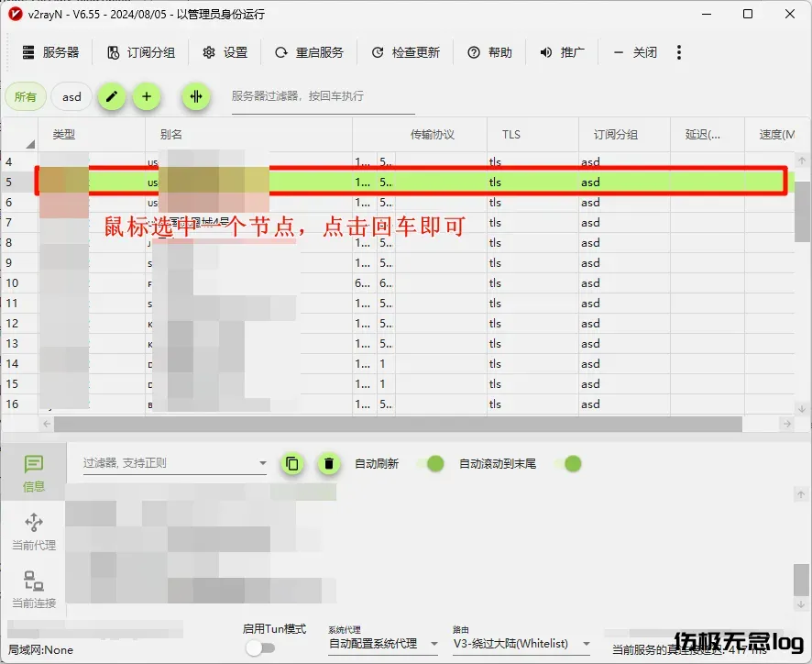Click the green auto column width button
Viewport: 812px width, 664px height.
[196, 96]
